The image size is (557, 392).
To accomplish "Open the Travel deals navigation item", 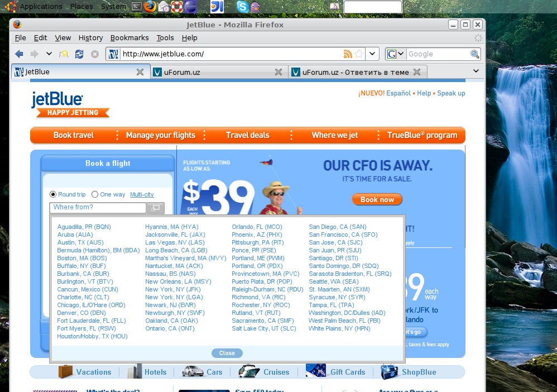I will pyautogui.click(x=248, y=135).
